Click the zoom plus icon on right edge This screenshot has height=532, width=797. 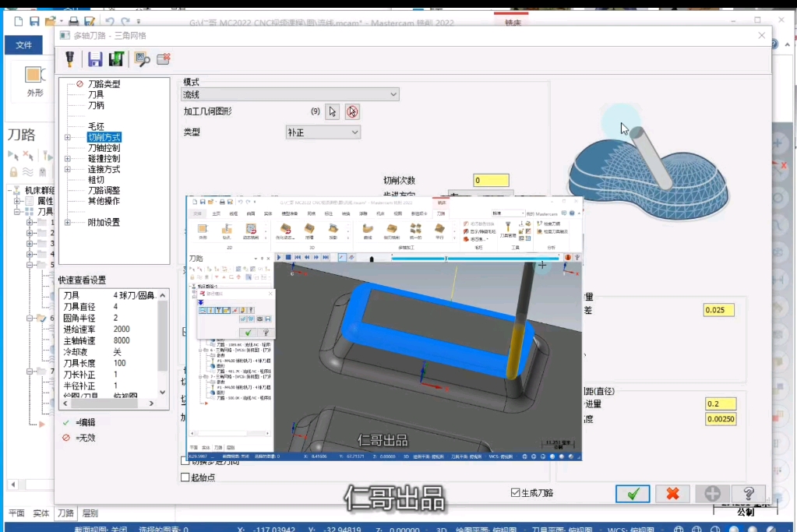click(x=778, y=143)
